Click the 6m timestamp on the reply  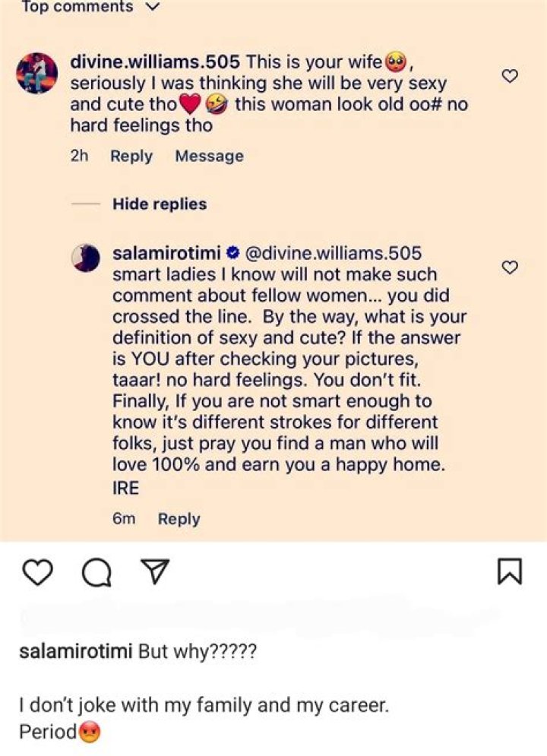(124, 519)
